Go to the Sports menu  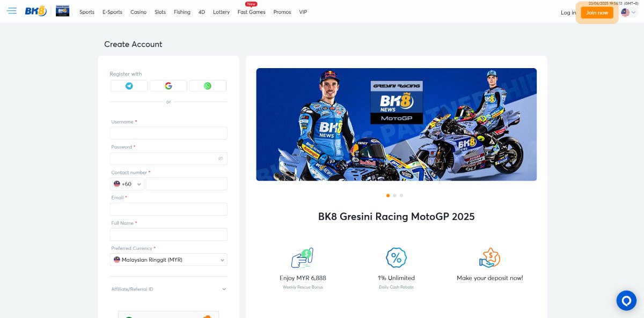tap(87, 12)
